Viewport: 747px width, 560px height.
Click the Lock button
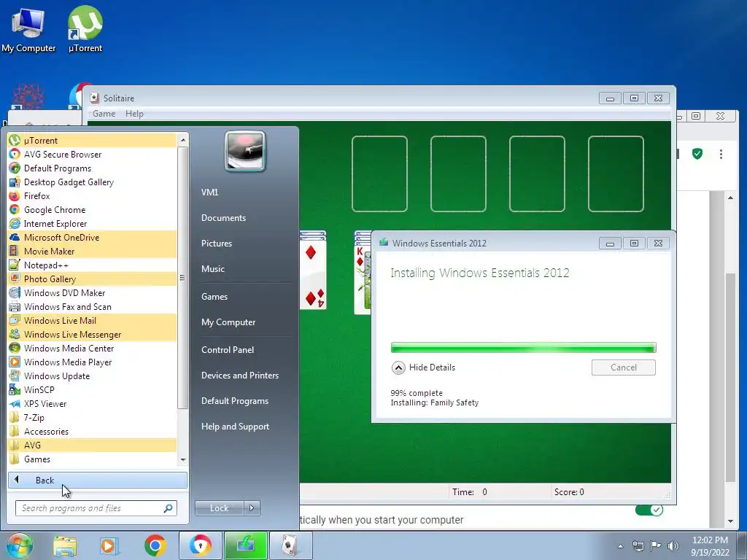pos(219,508)
